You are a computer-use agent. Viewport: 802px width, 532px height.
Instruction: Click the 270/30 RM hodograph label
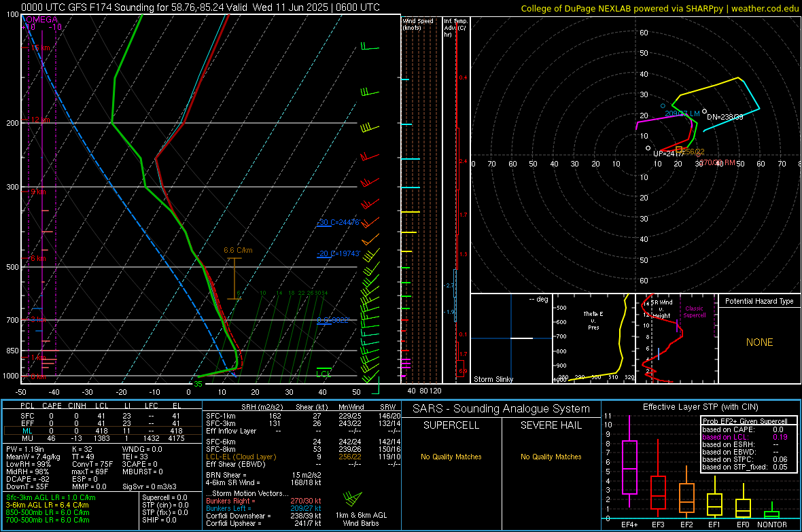tap(717, 162)
